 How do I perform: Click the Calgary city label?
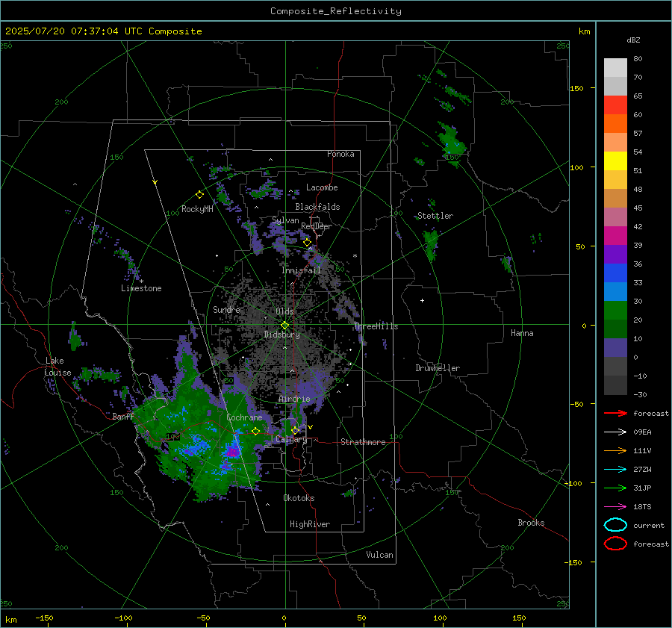coord(291,439)
